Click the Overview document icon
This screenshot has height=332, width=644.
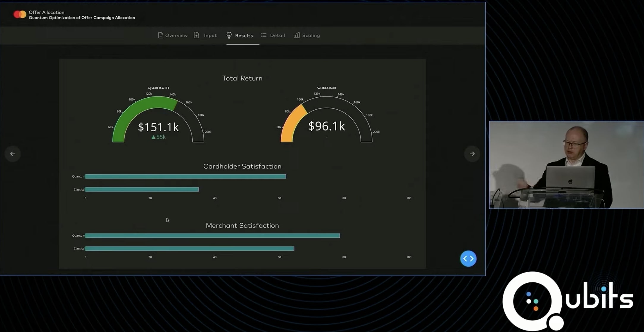[160, 35]
